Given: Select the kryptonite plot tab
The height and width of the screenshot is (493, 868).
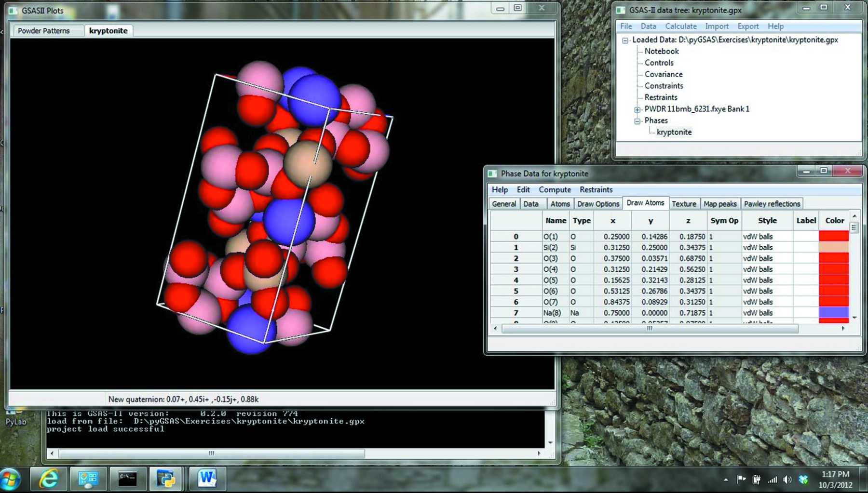Looking at the screenshot, I should click(108, 31).
